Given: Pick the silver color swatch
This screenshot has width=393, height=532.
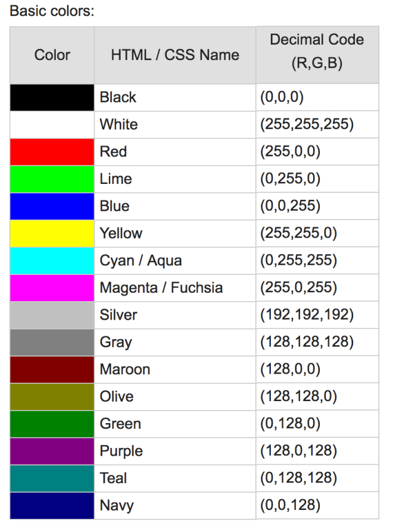Looking at the screenshot, I should click(x=52, y=315).
